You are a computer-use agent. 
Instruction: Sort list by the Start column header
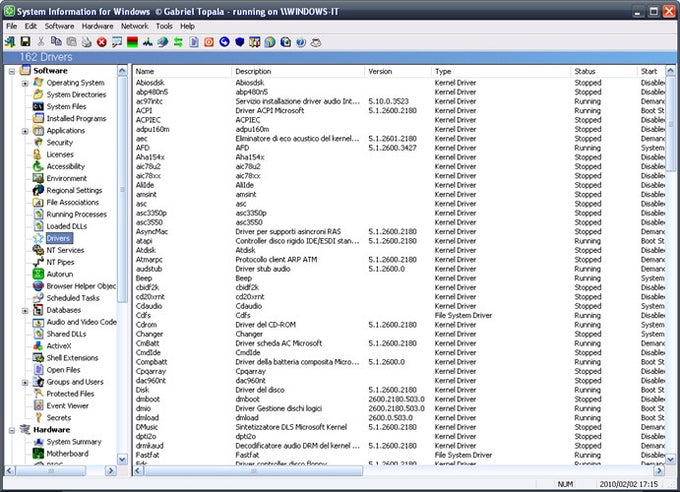pos(651,71)
